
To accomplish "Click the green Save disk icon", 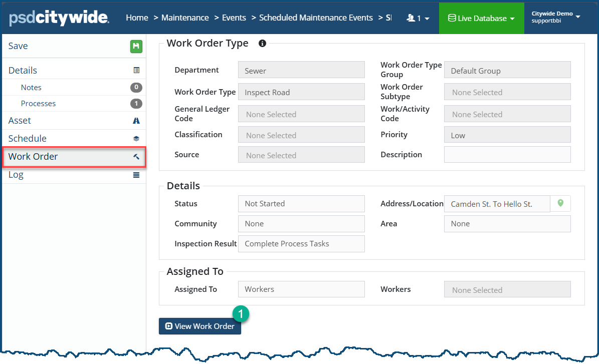I will point(136,46).
